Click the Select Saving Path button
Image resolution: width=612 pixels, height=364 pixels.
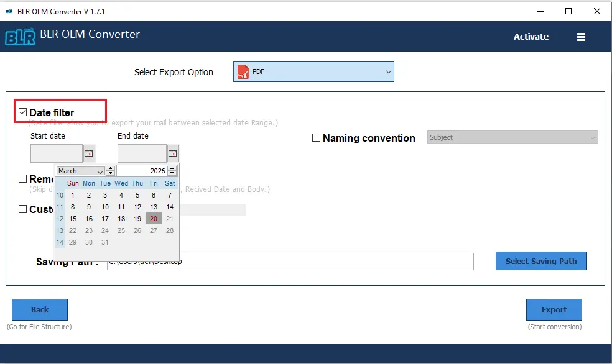point(540,261)
